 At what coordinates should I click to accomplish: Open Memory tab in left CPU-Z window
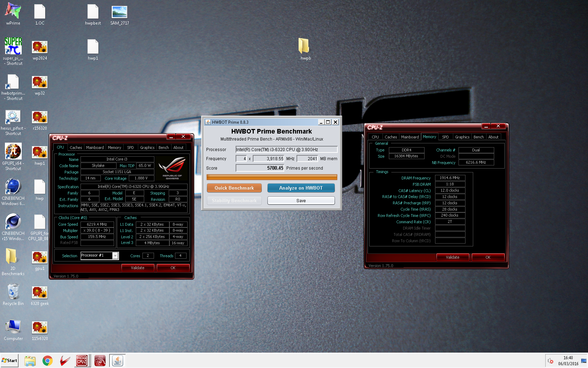(114, 148)
